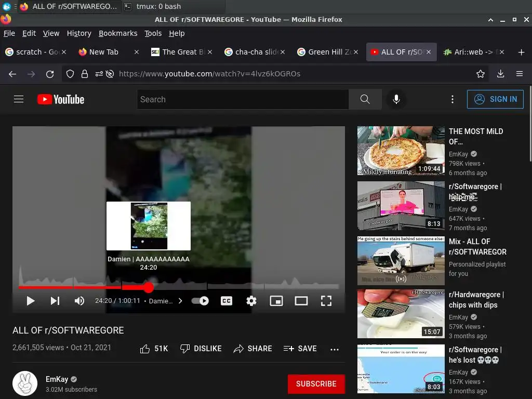532x399 pixels.
Task: Open the Bookmarks menu
Action: tap(118, 33)
